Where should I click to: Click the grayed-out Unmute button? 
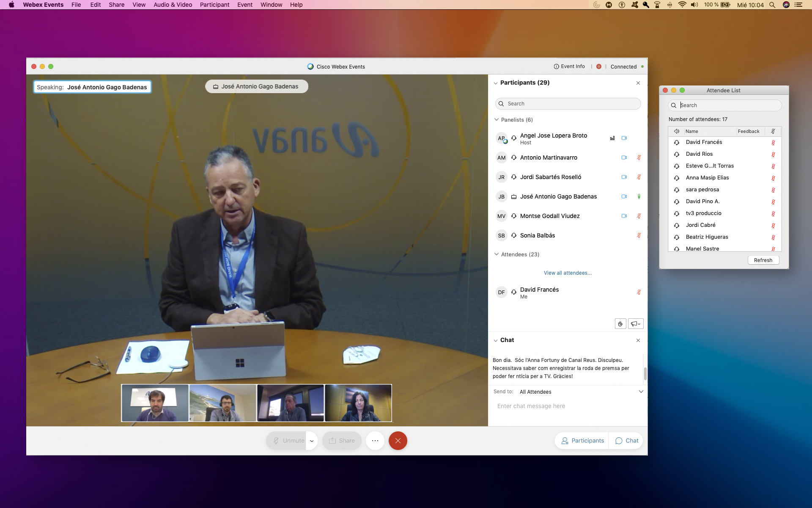tap(288, 441)
